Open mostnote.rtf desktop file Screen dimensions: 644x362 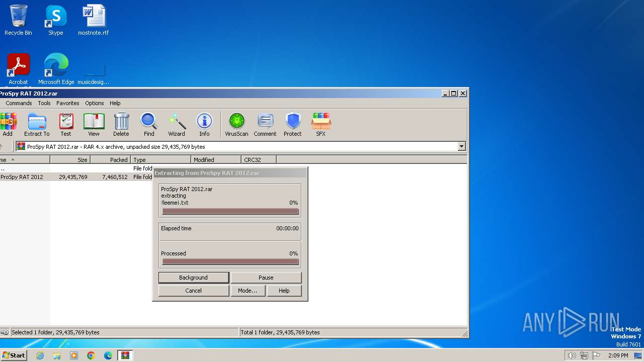coord(94,20)
